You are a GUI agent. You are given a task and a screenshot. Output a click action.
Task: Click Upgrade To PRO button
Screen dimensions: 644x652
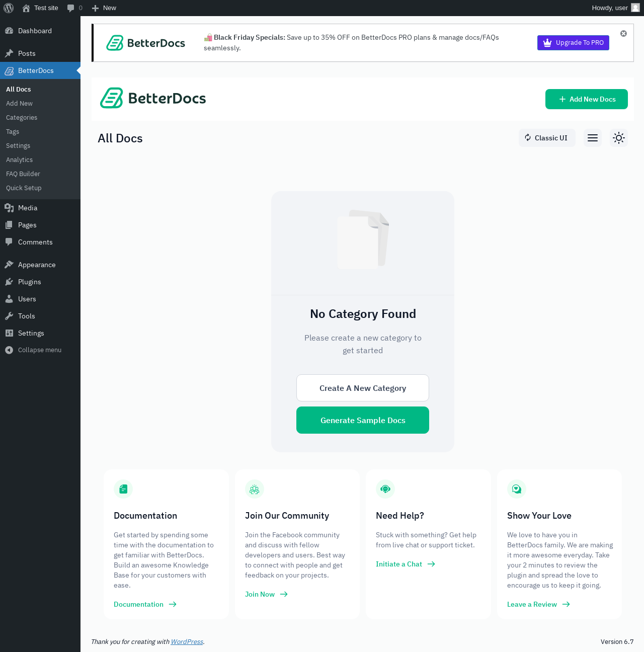[573, 43]
